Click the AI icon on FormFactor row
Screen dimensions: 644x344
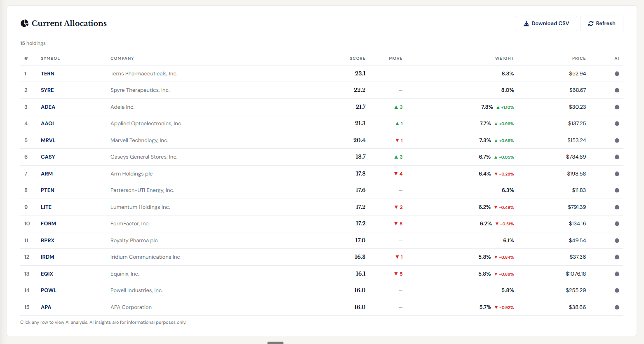pyautogui.click(x=617, y=223)
